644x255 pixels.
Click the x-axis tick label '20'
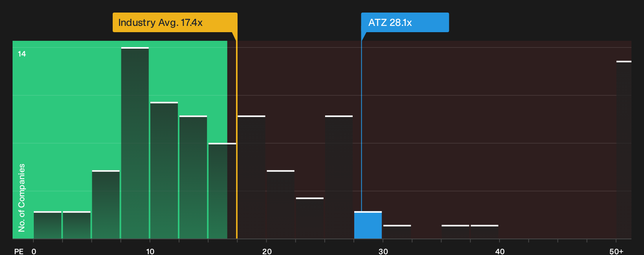267,251
